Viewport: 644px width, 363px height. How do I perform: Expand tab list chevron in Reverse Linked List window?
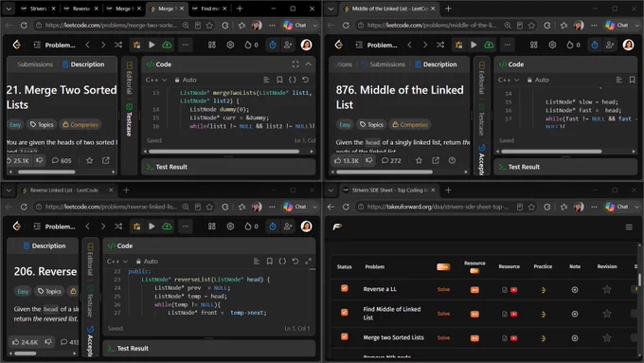(9, 190)
